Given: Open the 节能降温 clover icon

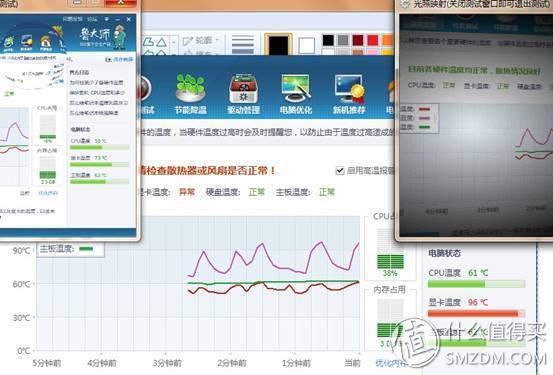Looking at the screenshot, I should point(191,89).
